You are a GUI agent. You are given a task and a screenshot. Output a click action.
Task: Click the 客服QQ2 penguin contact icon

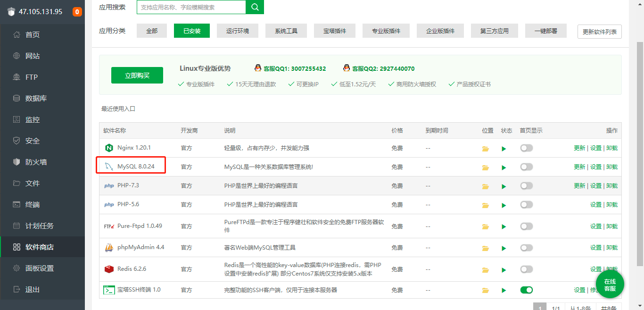click(347, 68)
